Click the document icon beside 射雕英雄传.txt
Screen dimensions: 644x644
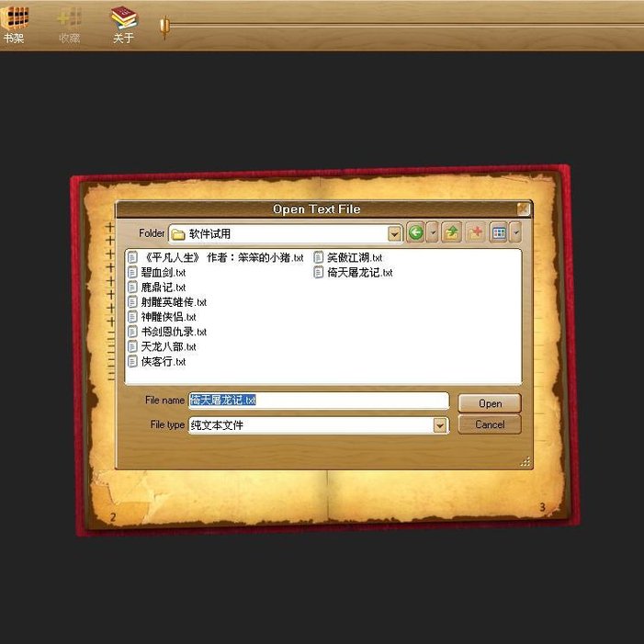point(132,302)
